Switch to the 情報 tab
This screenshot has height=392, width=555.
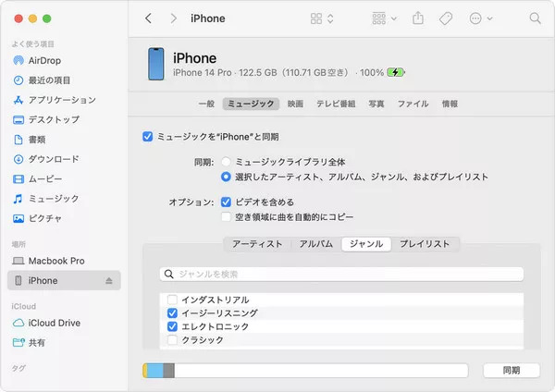coord(450,104)
